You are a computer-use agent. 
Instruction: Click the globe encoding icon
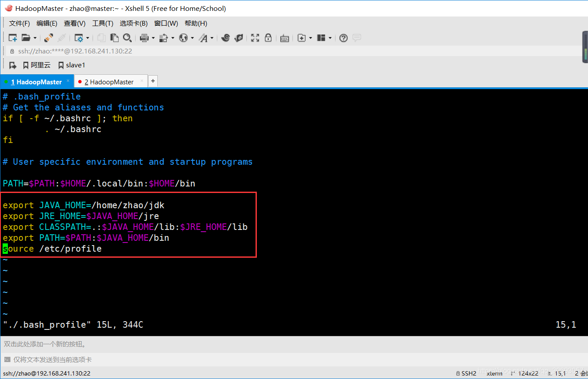[183, 38]
